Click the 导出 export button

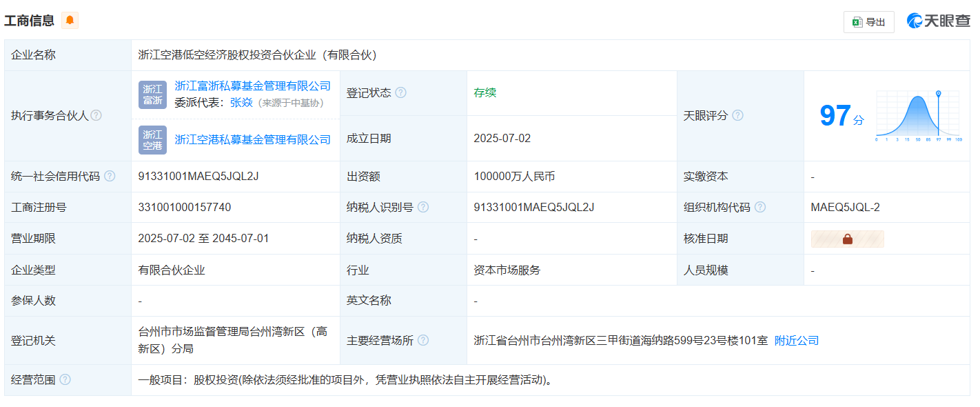868,22
